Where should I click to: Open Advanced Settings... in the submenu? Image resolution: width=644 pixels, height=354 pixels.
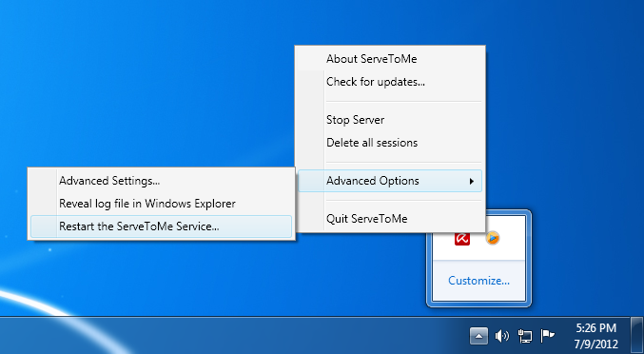tap(161, 181)
